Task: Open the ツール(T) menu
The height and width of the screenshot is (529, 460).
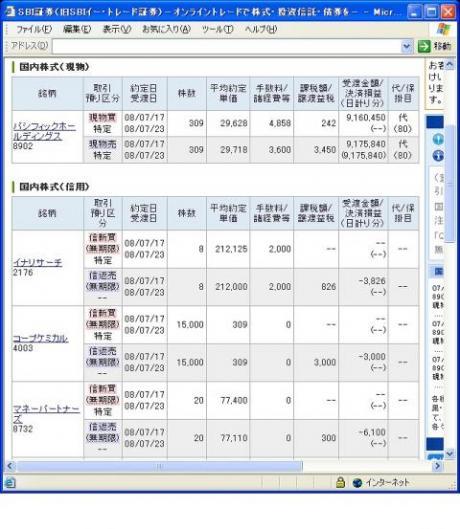Action: 217,29
